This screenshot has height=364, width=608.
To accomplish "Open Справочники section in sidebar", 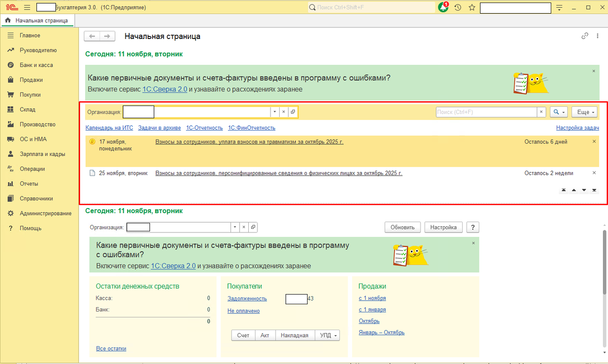I will click(x=36, y=198).
